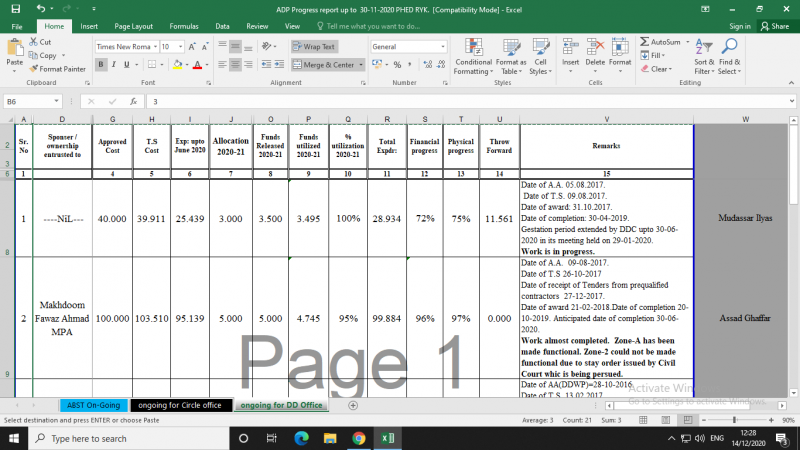Apply red font color
The width and height of the screenshot is (800, 450).
coord(197,65)
